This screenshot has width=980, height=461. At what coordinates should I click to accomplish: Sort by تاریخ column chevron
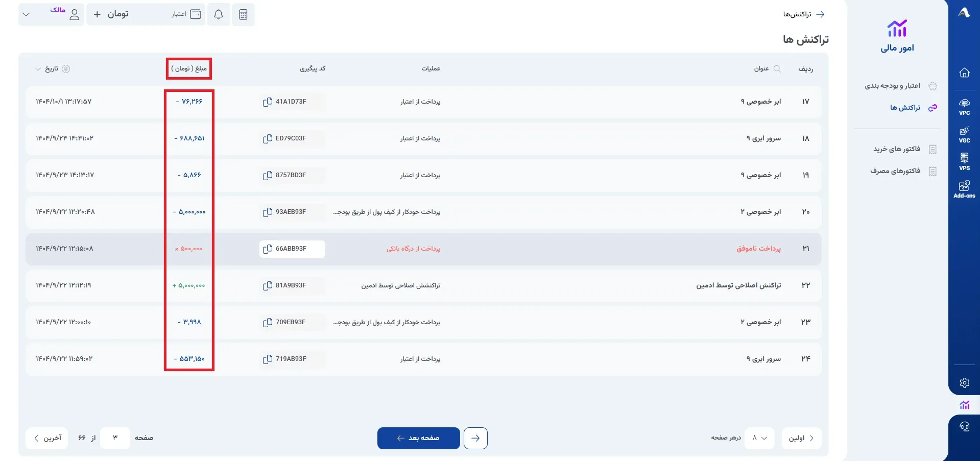click(x=37, y=69)
